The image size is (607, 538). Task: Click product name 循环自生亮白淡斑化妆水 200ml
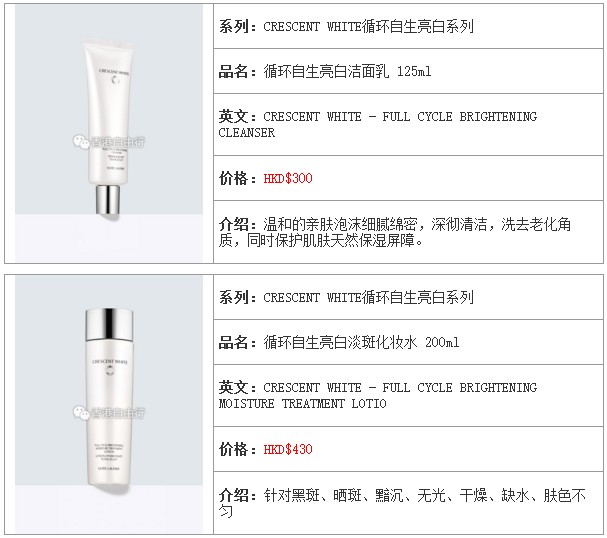click(361, 343)
